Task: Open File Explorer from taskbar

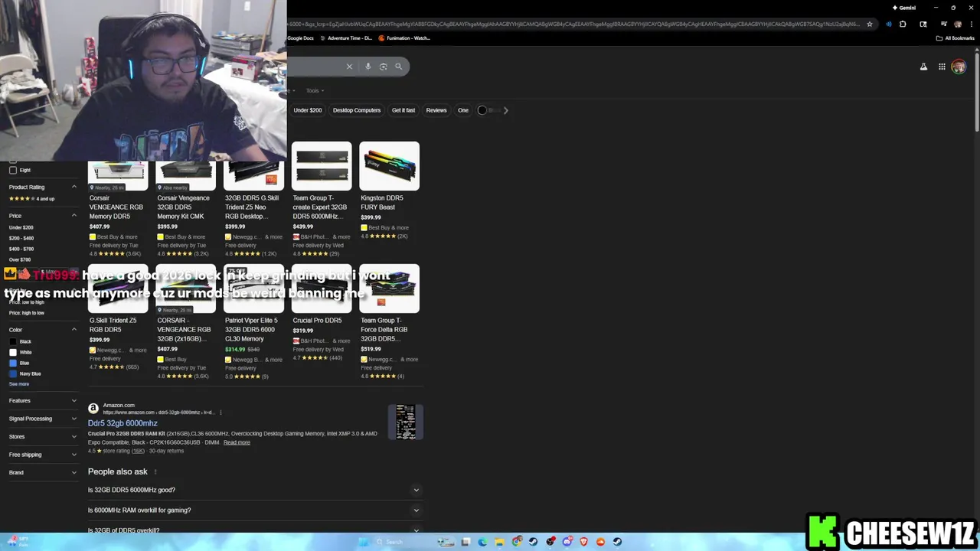Action: click(x=499, y=542)
